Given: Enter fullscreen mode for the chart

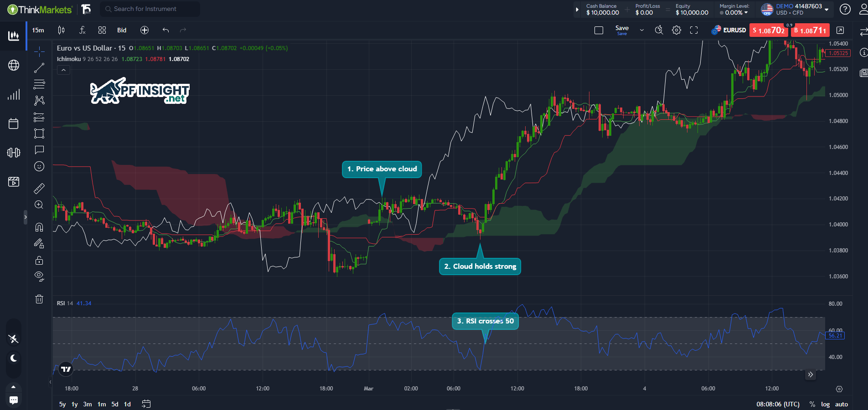Looking at the screenshot, I should coord(694,30).
